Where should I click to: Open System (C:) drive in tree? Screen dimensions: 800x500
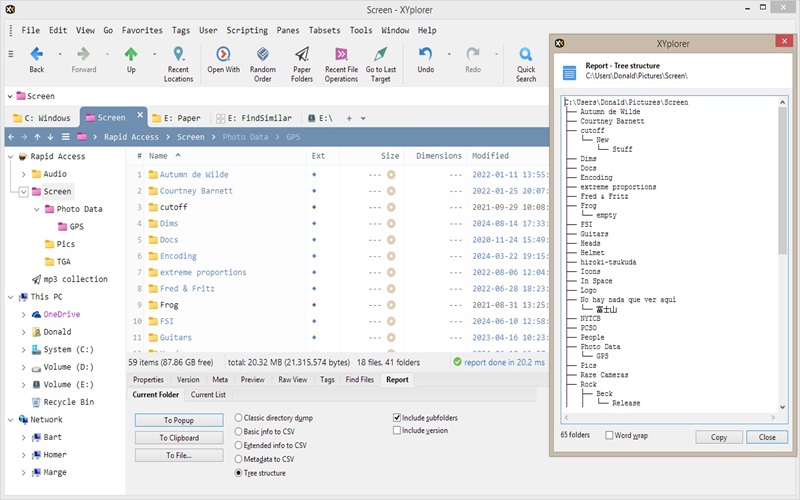(68, 349)
